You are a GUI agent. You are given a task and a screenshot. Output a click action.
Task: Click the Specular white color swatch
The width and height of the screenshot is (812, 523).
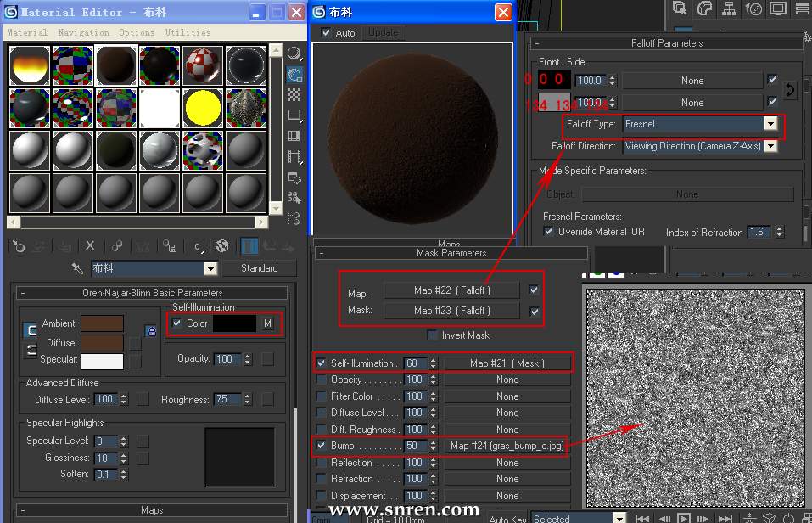point(102,361)
